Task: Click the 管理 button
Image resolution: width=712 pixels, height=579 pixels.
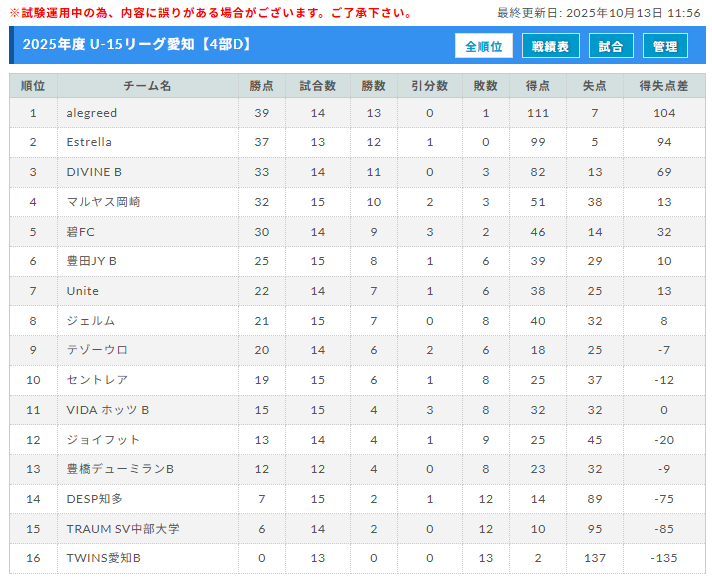Action: (x=665, y=46)
